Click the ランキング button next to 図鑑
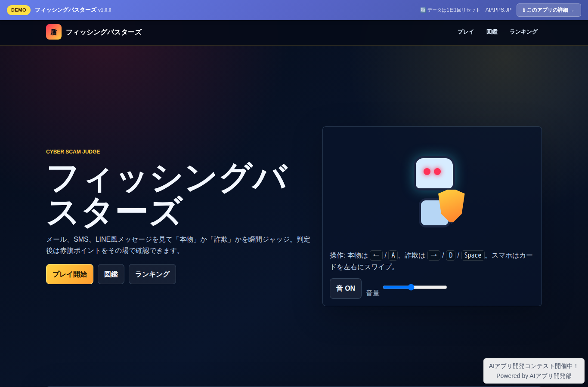Image resolution: width=588 pixels, height=387 pixels. [152, 274]
